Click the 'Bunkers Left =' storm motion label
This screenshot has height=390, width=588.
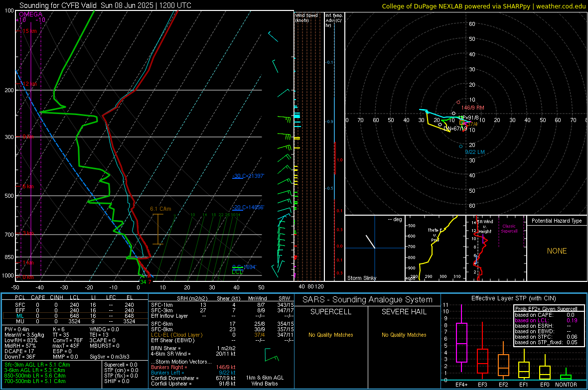click(167, 373)
